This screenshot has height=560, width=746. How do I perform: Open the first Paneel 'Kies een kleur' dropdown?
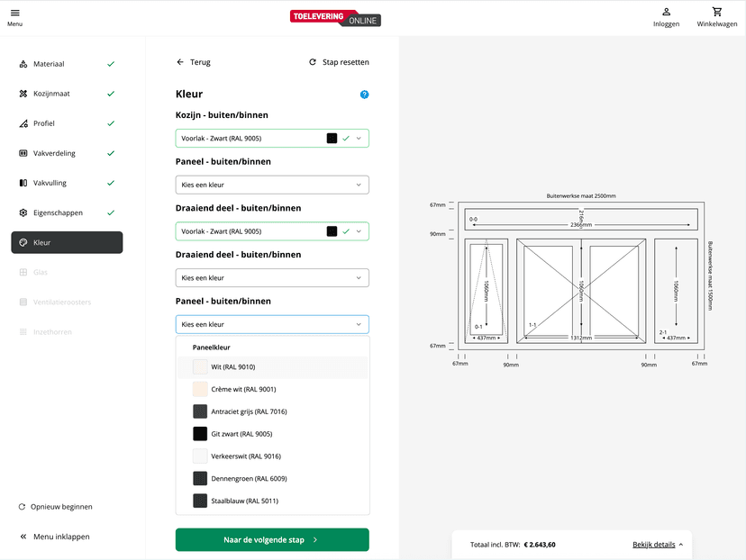[271, 185]
